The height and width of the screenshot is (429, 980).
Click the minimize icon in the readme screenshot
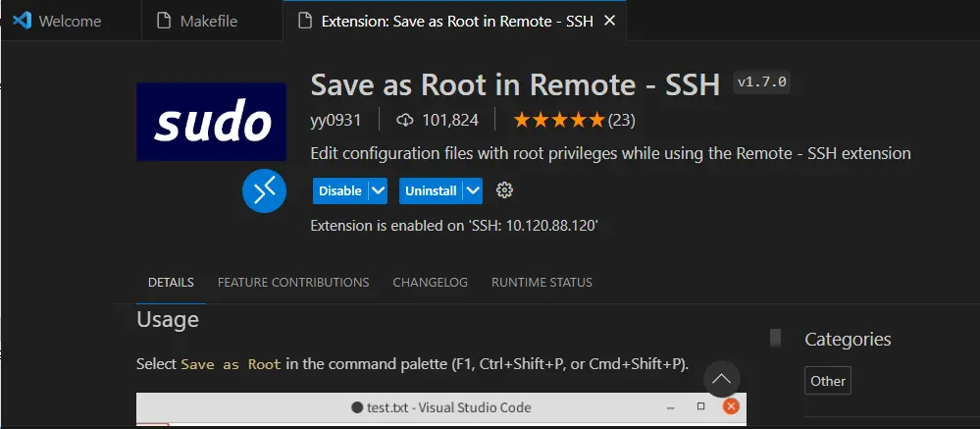click(x=671, y=407)
